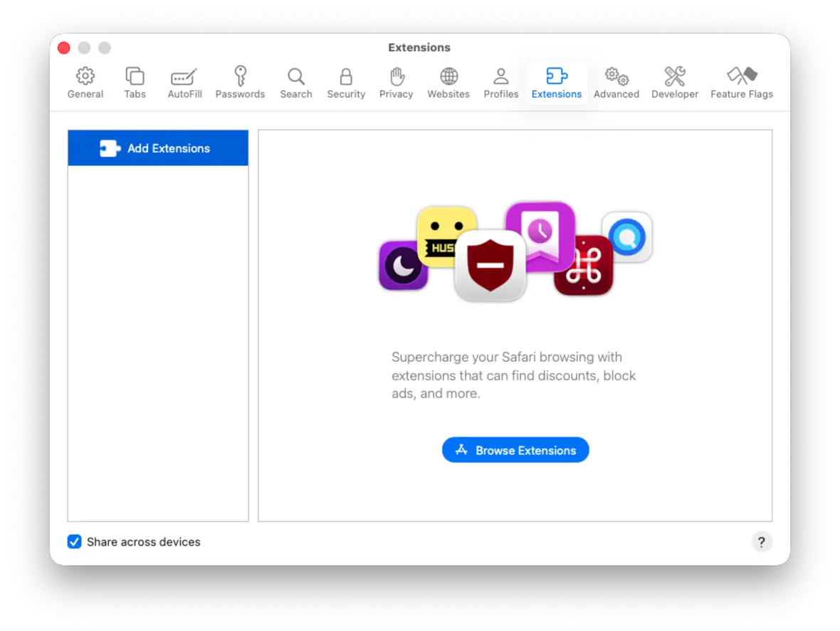This screenshot has width=840, height=631.
Task: Open the Websites settings pane
Action: click(448, 82)
